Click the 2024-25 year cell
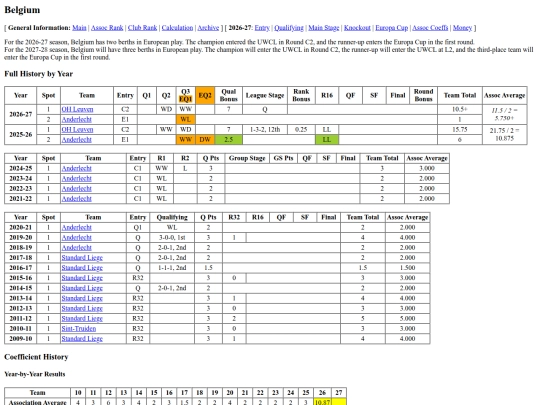Viewport: 540px width, 405px height. click(x=21, y=168)
